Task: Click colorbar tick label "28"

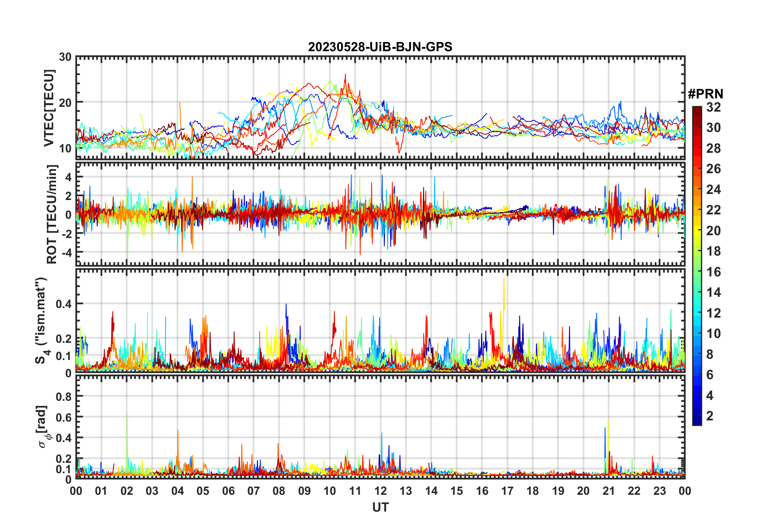Action: click(x=713, y=148)
